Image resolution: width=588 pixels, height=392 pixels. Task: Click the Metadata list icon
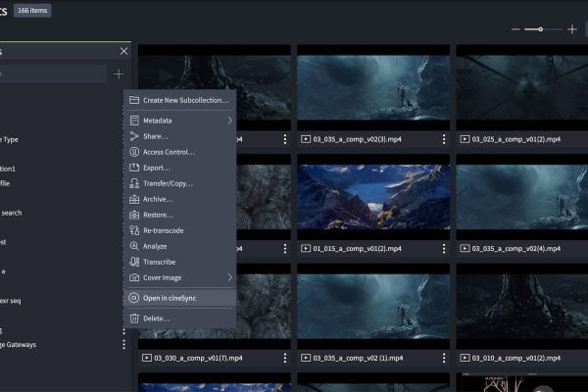pos(134,121)
